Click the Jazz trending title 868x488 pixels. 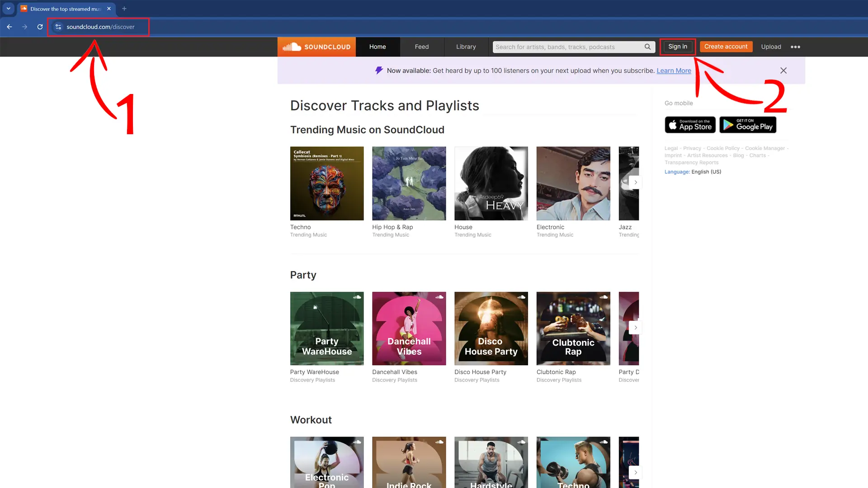[625, 227]
